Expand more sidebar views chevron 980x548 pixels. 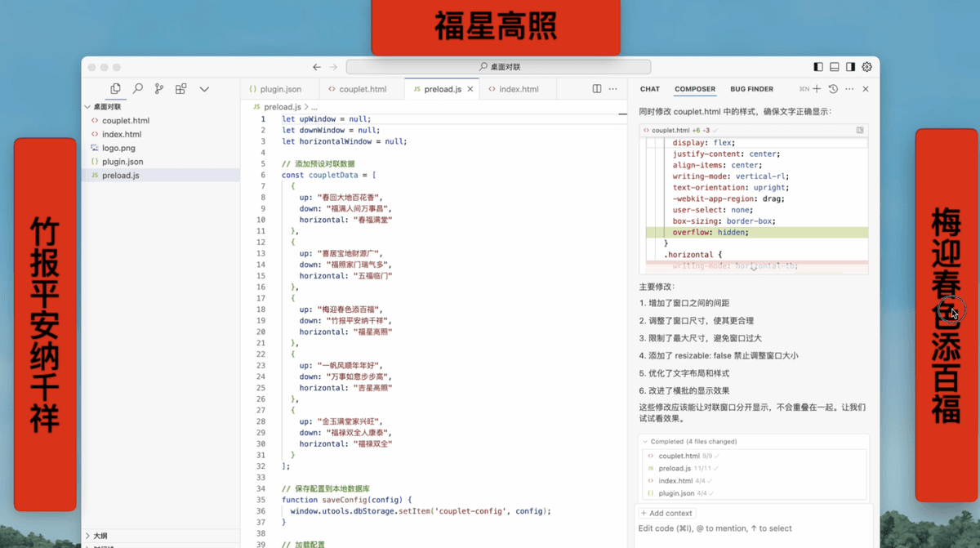point(204,89)
